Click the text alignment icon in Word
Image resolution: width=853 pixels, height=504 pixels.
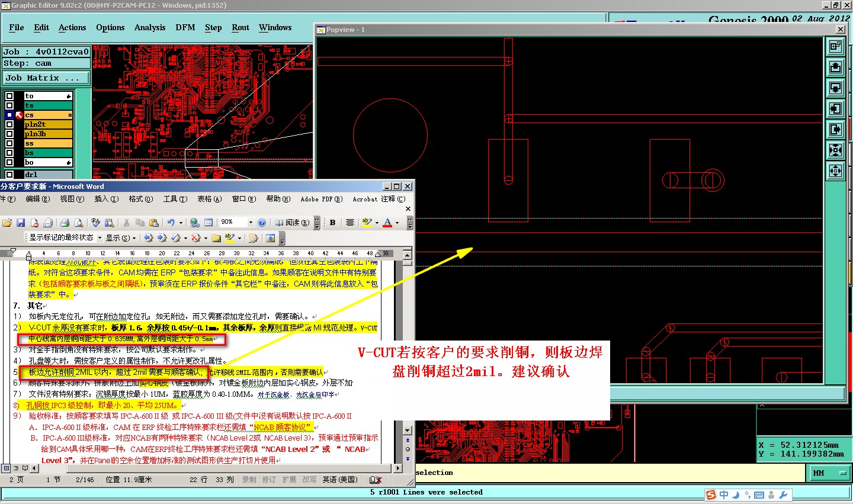350,223
